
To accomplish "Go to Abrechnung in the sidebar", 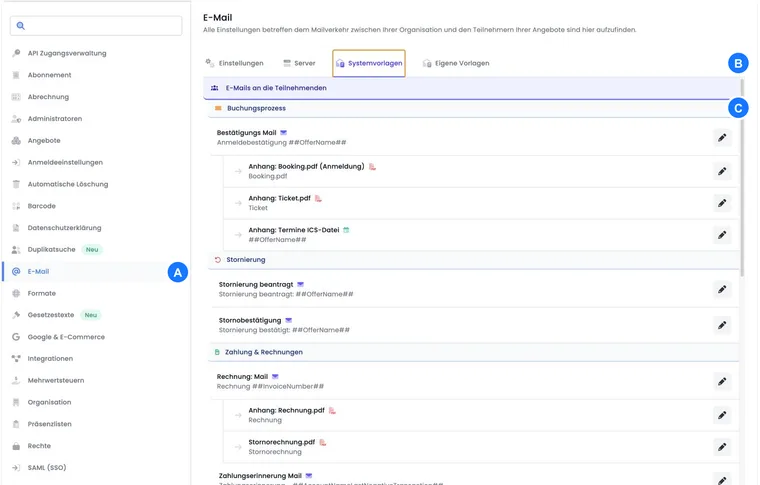I will coord(48,97).
